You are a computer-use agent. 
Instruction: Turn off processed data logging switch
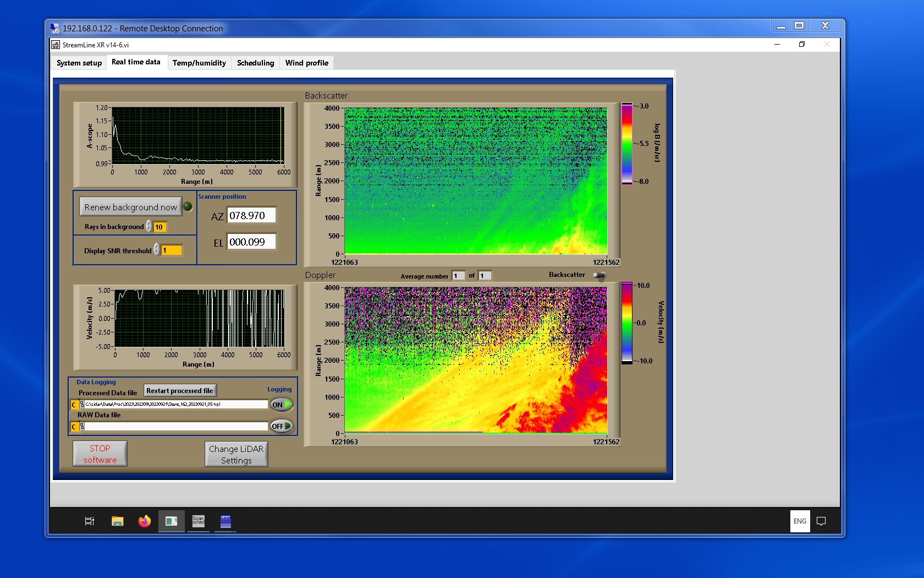(x=281, y=405)
